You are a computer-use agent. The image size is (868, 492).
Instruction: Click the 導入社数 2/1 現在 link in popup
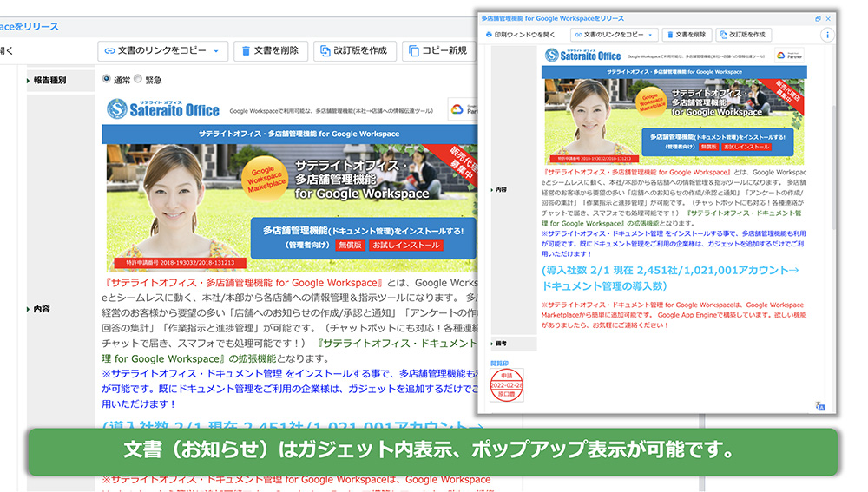click(670, 278)
